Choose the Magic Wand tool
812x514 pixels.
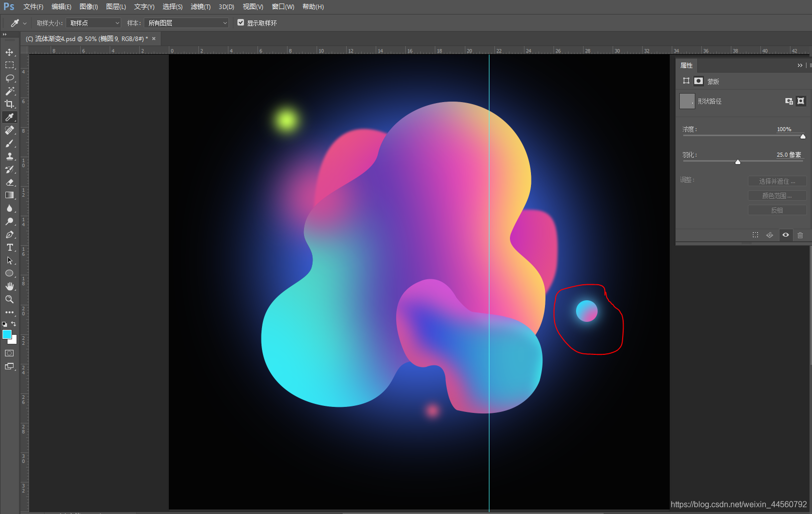pos(10,91)
